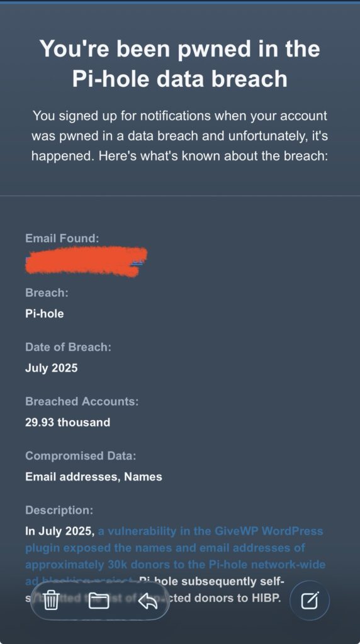Viewport: 360px width, 644px height.
Task: Tap the 'Description:' label
Action: [x=59, y=510]
